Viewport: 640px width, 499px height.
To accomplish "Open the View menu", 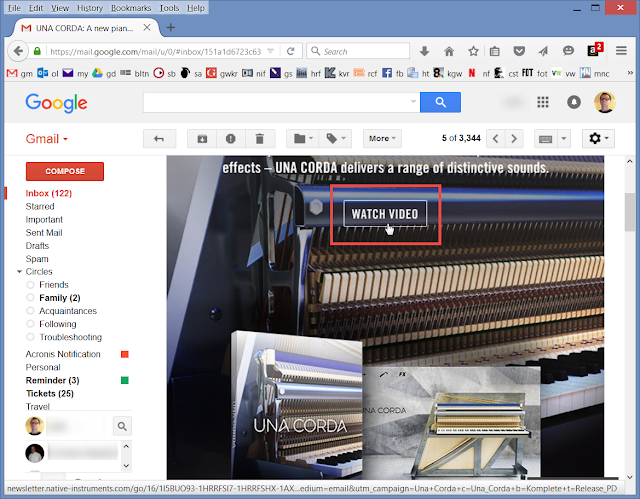I will pos(60,8).
